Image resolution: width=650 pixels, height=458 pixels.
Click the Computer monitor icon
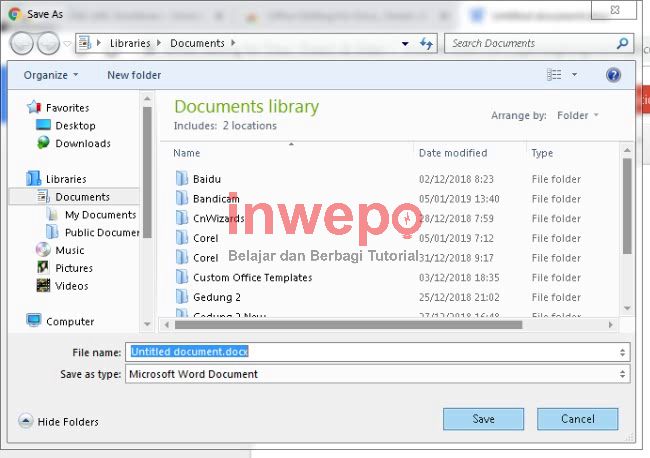pyautogui.click(x=34, y=321)
